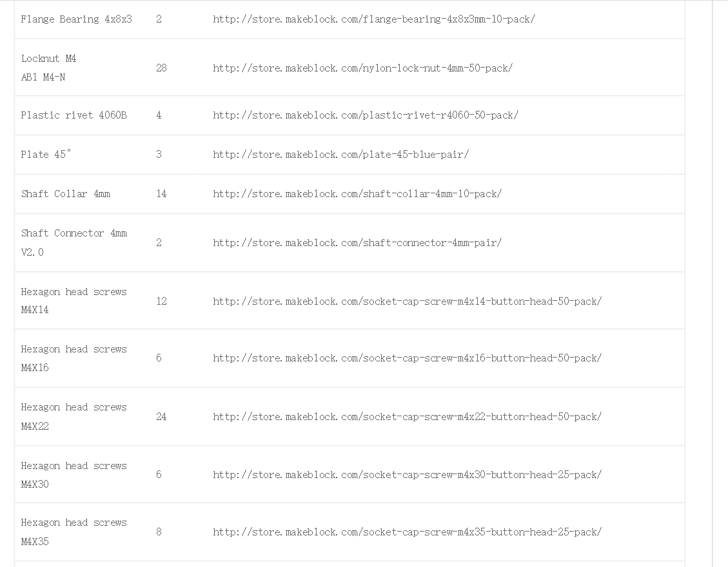Follow the plate-45-blue-pair store URL
Image resolution: width=728 pixels, height=567 pixels.
coord(340,155)
